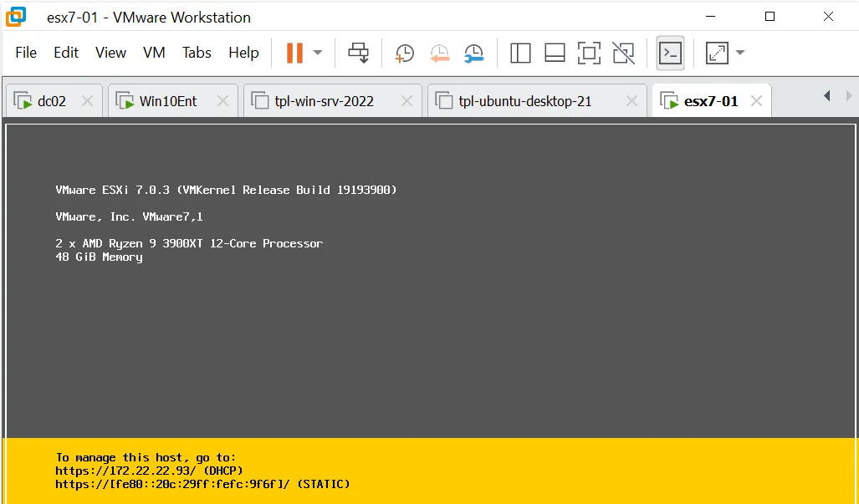The height and width of the screenshot is (504, 859).
Task: Expand the power options dropdown arrow
Action: (x=318, y=53)
